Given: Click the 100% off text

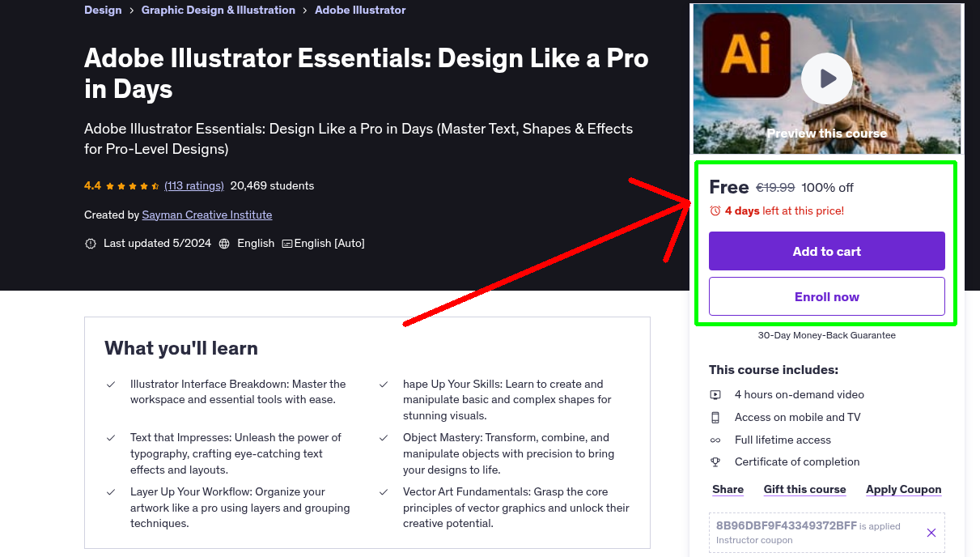Looking at the screenshot, I should pyautogui.click(x=827, y=188).
